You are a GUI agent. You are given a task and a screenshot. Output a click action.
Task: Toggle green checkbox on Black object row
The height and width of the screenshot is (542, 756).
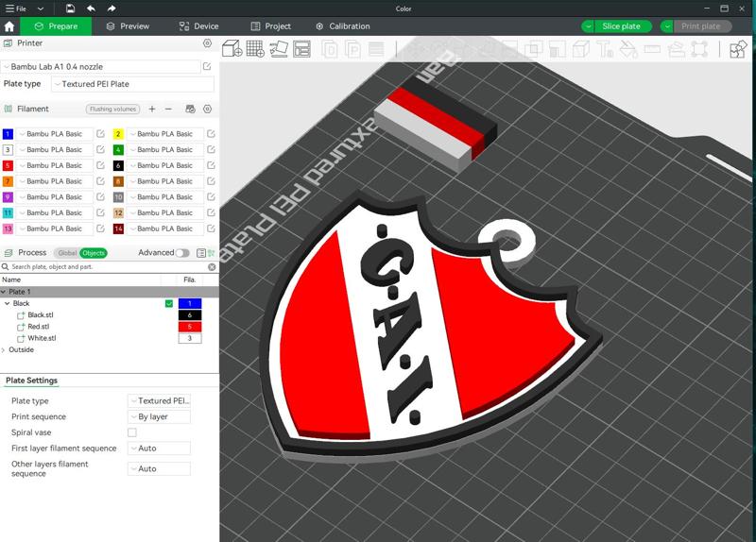coord(169,303)
